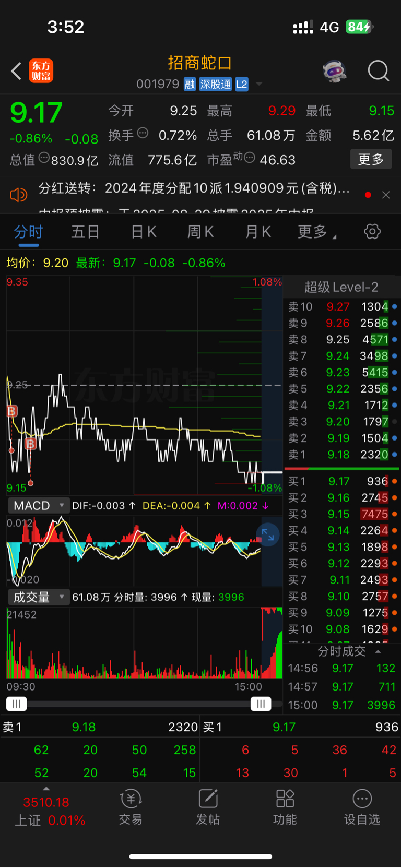This screenshot has width=401, height=868.
Task: Tap the 市盈 info icon
Action: 250,157
